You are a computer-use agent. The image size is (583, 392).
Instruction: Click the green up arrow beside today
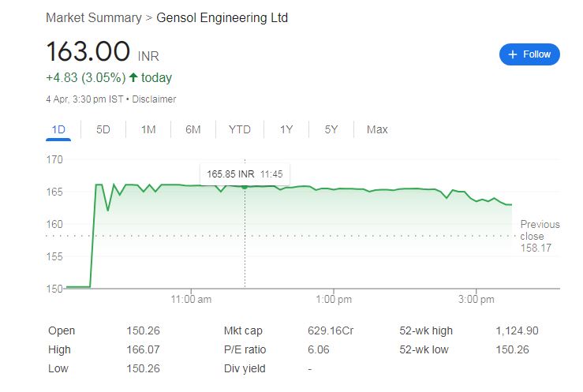133,77
